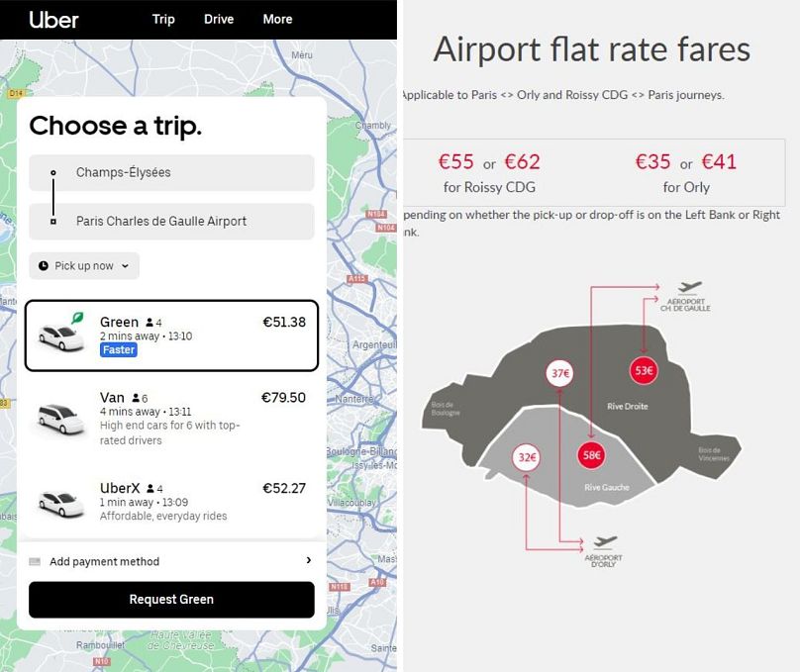Image resolution: width=800 pixels, height=672 pixels.
Task: Select the Van ride option
Action: (171, 416)
